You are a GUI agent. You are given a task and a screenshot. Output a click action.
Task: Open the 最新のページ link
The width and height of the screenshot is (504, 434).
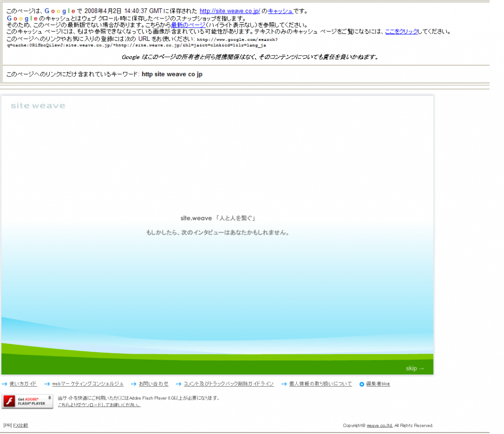pyautogui.click(x=188, y=25)
